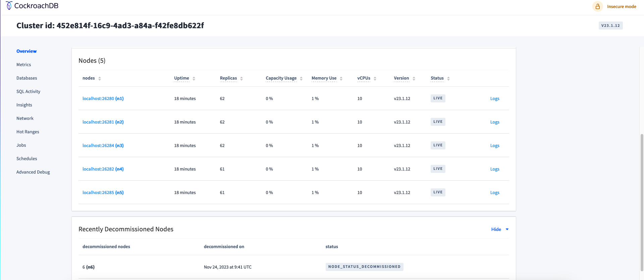Go to Databases in the sidebar

(27, 78)
